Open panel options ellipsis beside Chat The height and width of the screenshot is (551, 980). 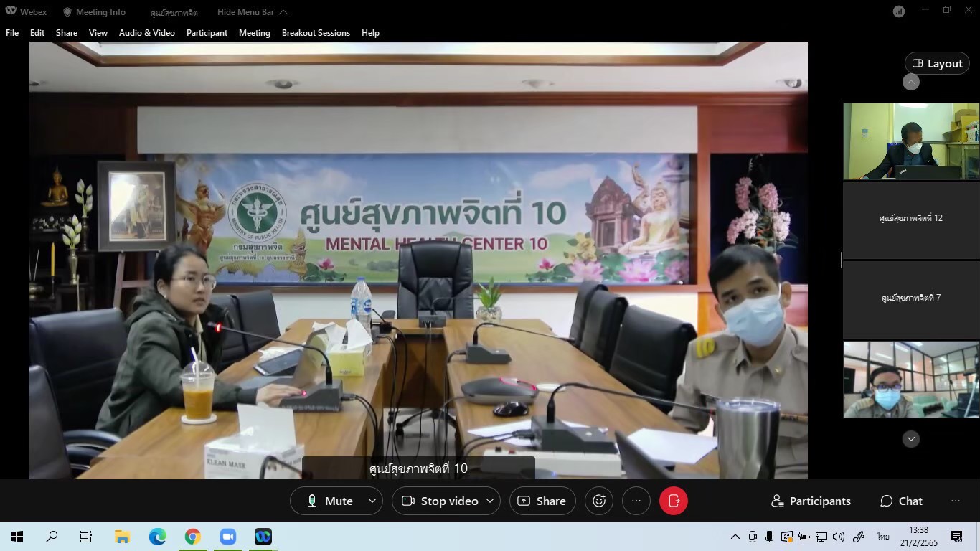click(x=955, y=501)
